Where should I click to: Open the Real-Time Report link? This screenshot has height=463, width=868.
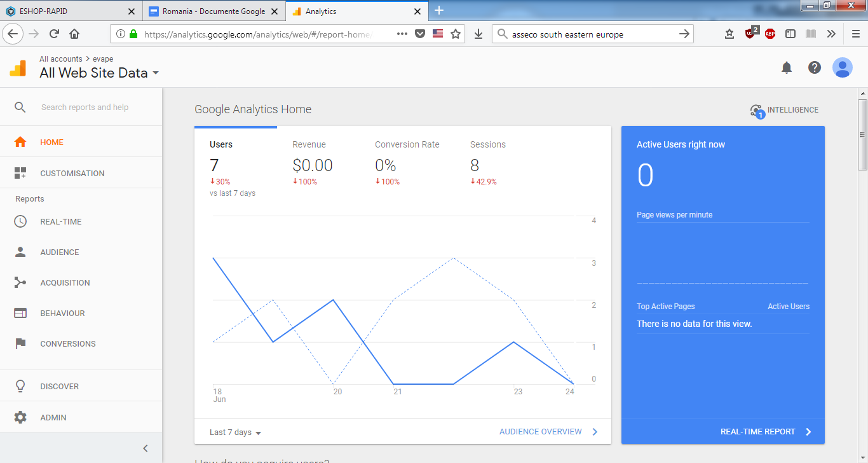point(766,432)
